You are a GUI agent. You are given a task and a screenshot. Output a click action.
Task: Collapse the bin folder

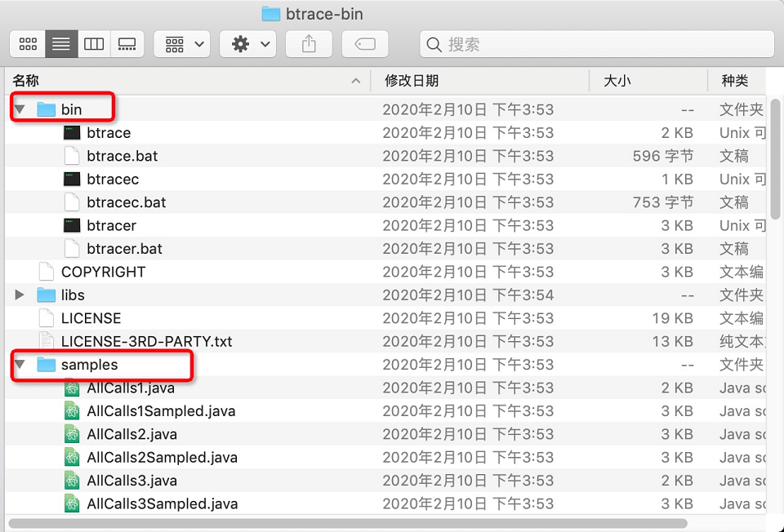point(20,109)
